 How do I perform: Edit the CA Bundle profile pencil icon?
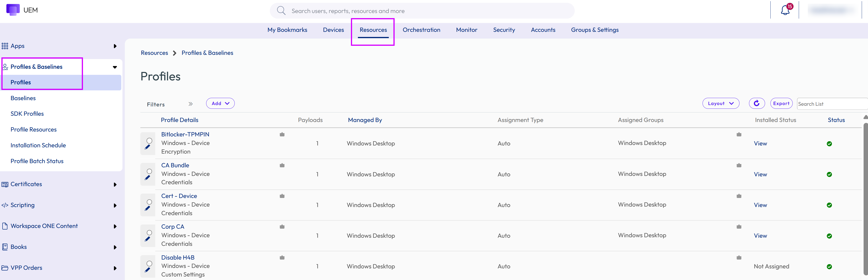click(148, 178)
